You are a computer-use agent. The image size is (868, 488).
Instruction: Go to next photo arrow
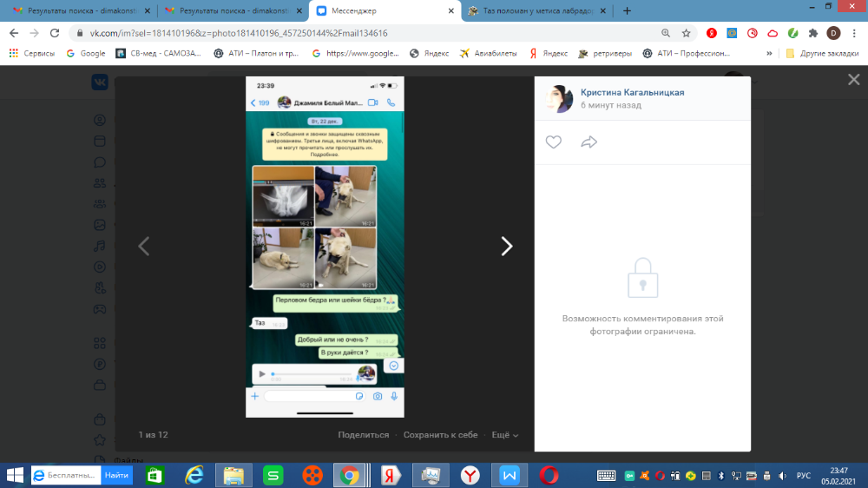pos(507,246)
